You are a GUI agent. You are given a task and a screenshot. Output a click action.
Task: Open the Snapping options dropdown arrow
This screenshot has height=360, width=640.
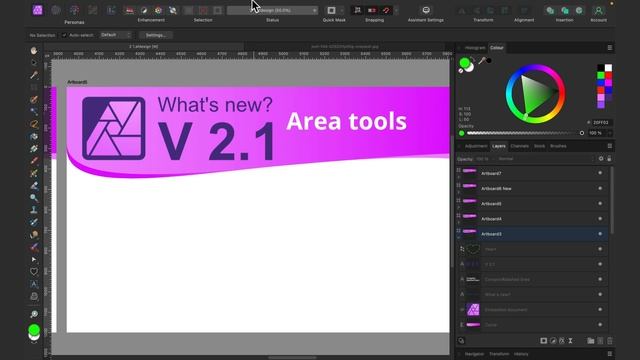tap(396, 10)
